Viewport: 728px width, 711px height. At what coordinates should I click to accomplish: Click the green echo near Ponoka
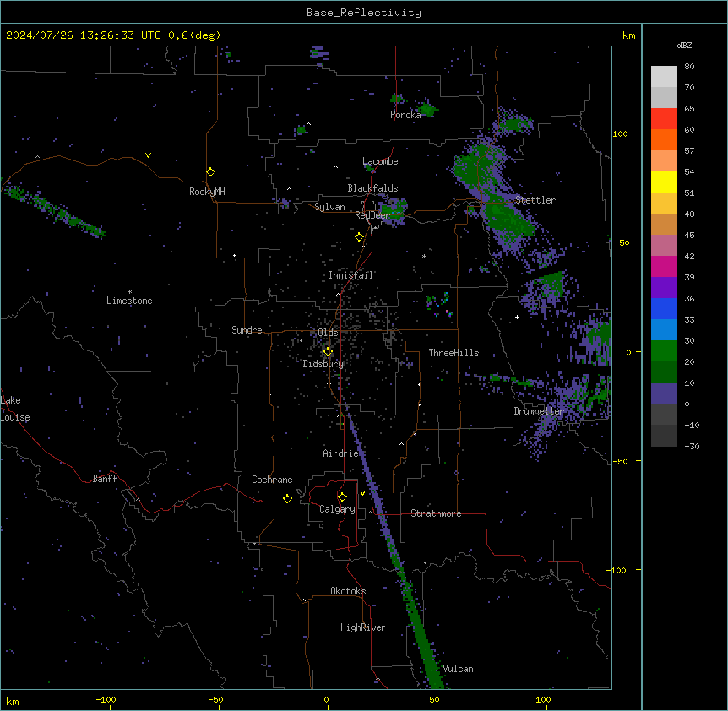(x=427, y=110)
